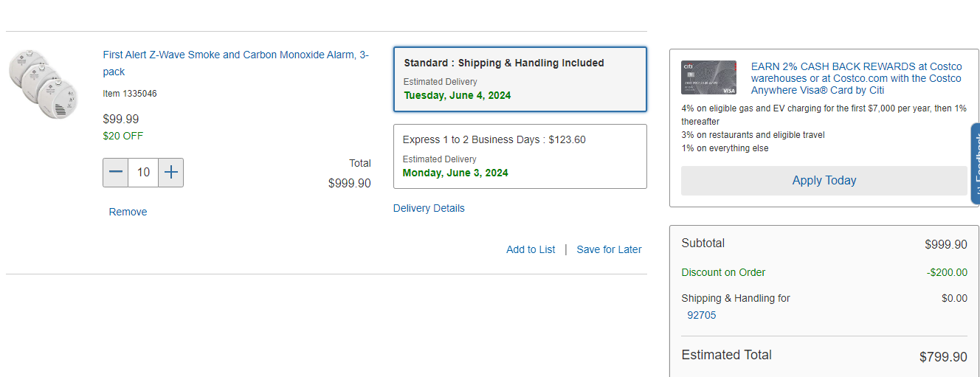Image resolution: width=980 pixels, height=377 pixels.
Task: View Delivery Details
Action: pyautogui.click(x=429, y=208)
